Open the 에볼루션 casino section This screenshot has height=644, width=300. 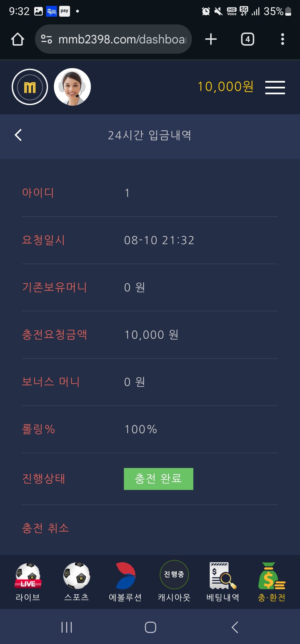pos(125,582)
